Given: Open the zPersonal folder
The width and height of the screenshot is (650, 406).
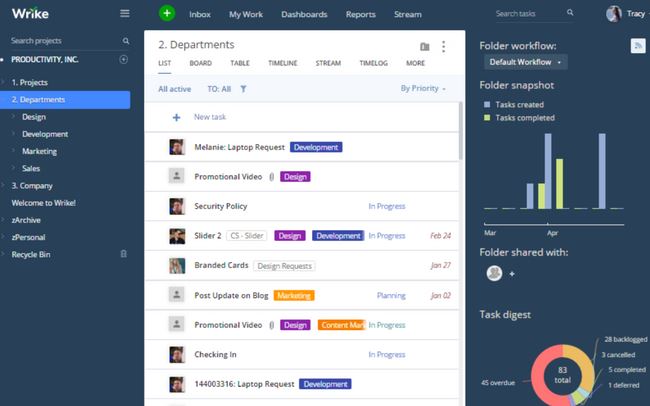Looking at the screenshot, I should click(x=28, y=237).
